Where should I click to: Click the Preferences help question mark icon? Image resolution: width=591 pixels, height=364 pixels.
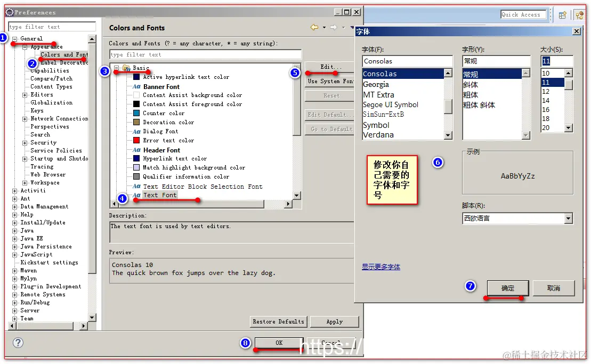18,343
